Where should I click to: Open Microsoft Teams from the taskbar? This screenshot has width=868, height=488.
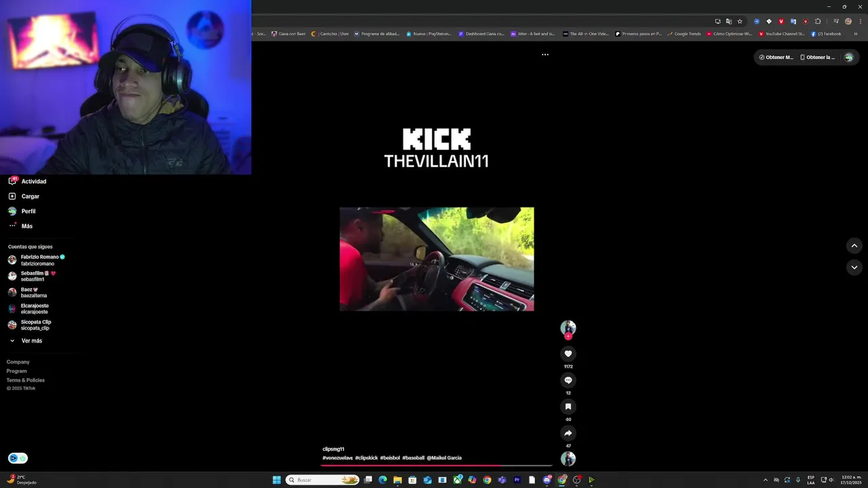click(502, 480)
